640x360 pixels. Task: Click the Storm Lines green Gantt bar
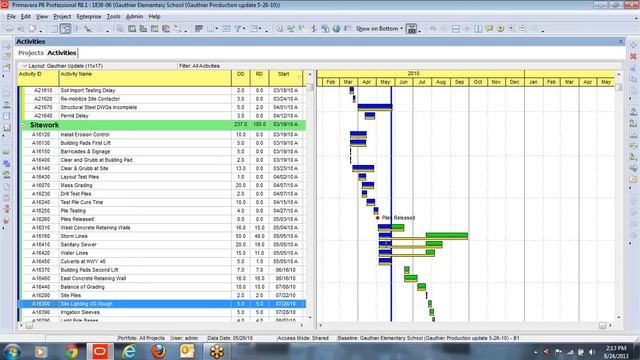[x=447, y=235]
